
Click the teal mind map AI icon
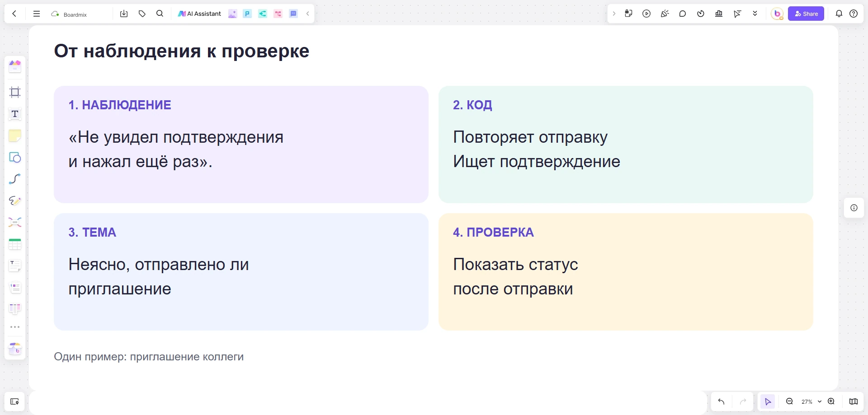[x=263, y=14]
